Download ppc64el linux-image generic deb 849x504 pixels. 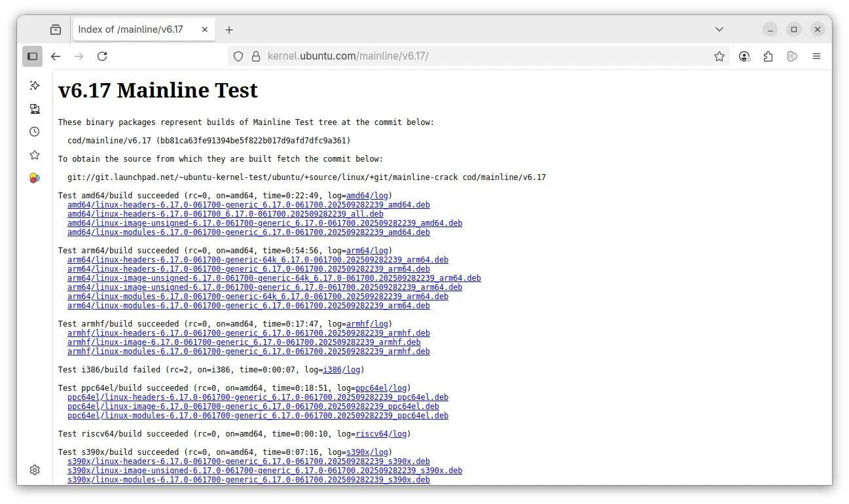pyautogui.click(x=253, y=406)
